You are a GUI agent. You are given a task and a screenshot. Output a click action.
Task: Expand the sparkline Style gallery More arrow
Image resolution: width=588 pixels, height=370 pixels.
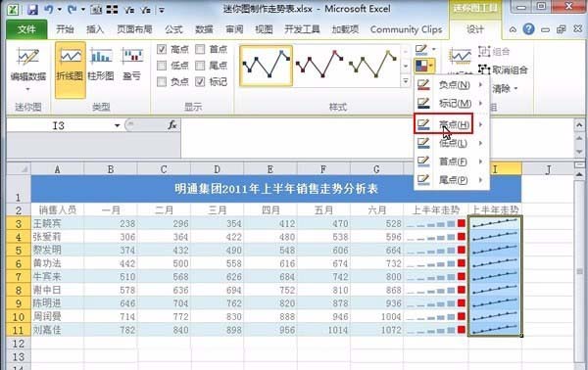click(x=406, y=81)
